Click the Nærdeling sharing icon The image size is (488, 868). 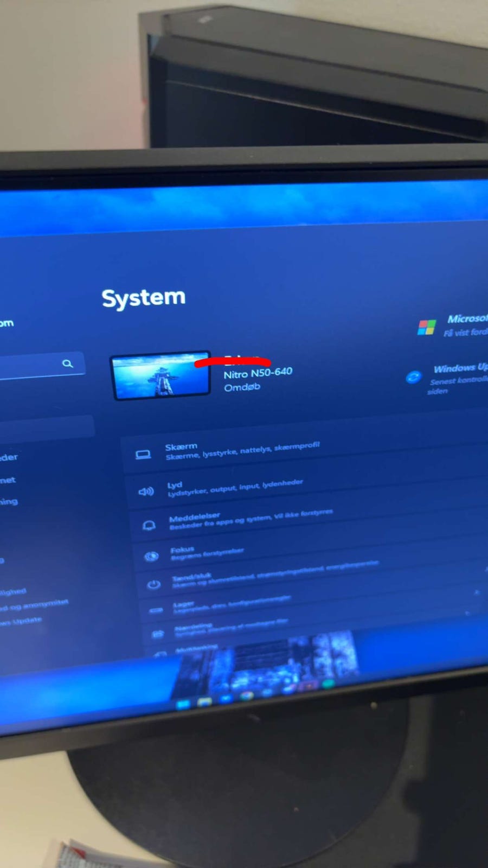point(158,634)
